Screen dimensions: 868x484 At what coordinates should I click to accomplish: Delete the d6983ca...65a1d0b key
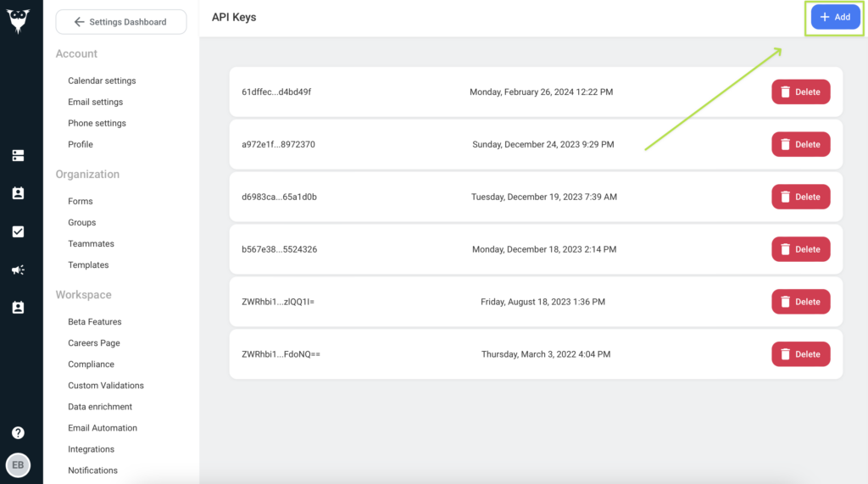click(800, 197)
